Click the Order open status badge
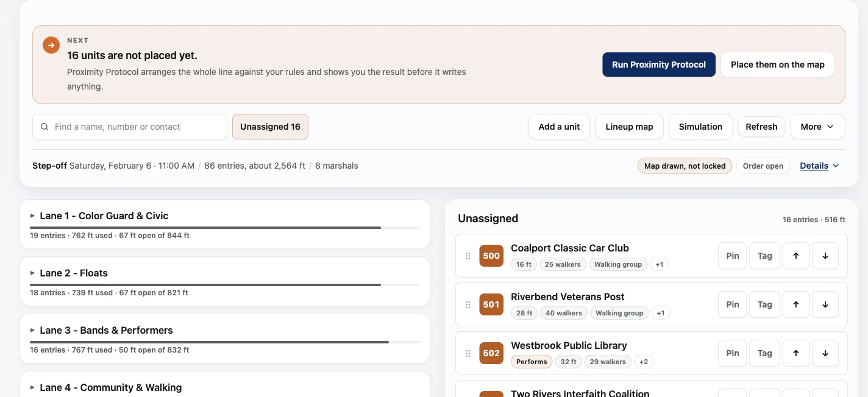Image resolution: width=868 pixels, height=397 pixels. [x=763, y=166]
